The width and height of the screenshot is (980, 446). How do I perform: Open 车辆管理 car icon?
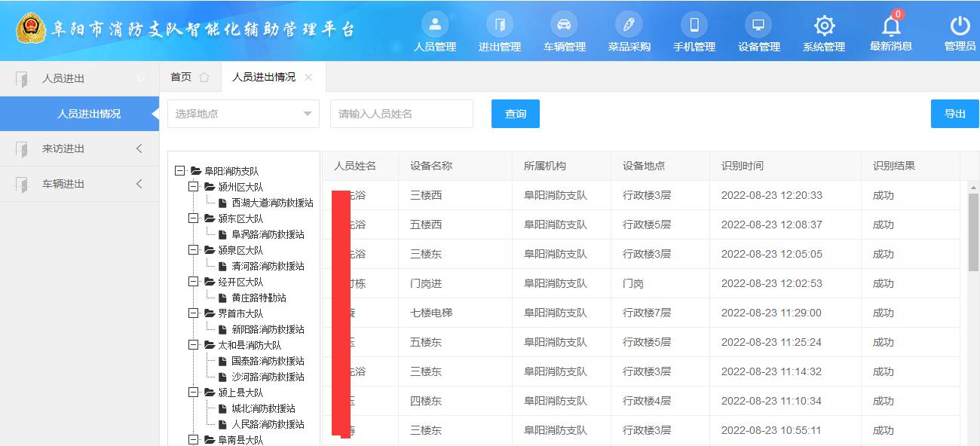coord(564,26)
